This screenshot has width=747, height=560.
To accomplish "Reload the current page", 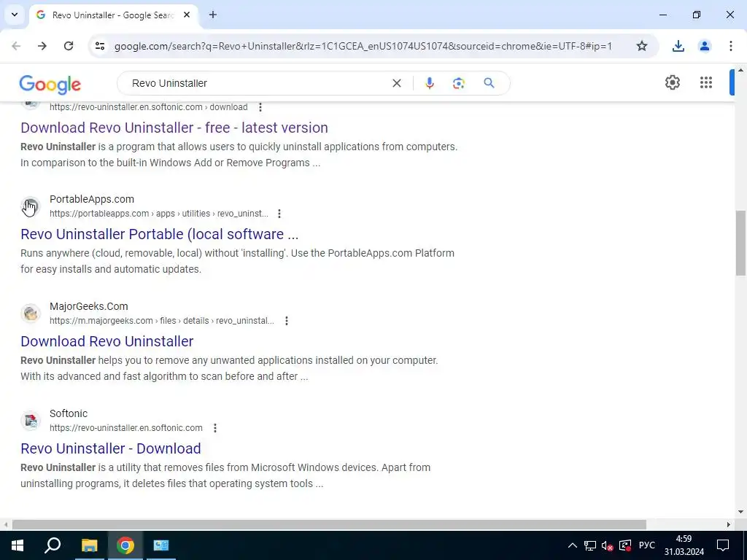I will tap(69, 46).
